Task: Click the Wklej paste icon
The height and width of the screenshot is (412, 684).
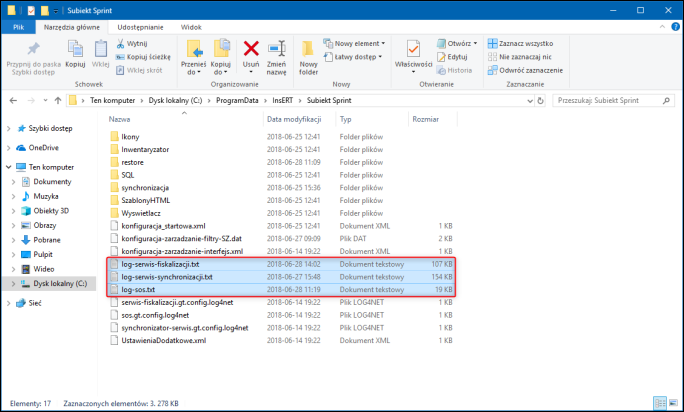Action: pos(101,49)
